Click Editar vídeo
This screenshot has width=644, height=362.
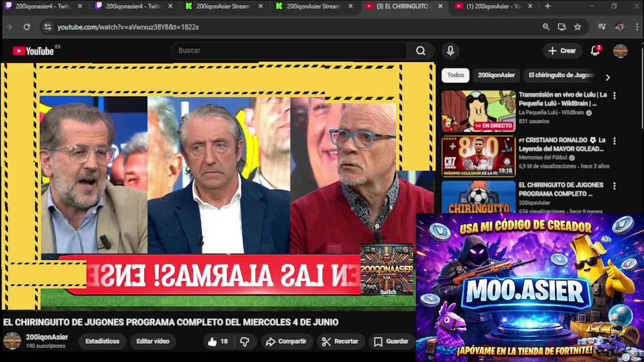click(152, 341)
